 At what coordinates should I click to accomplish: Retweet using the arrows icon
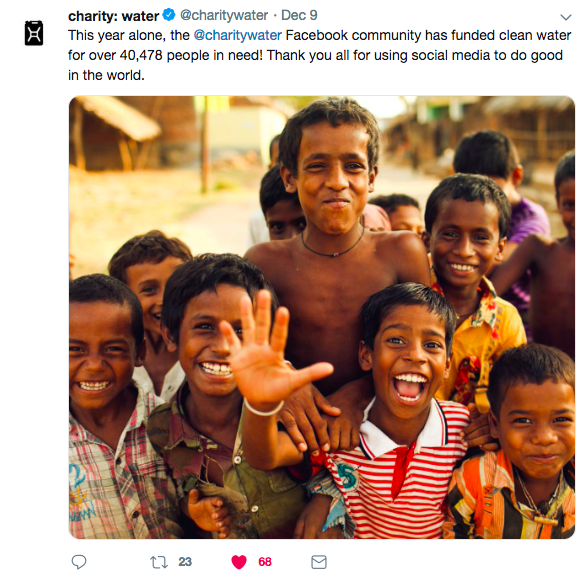coord(159,562)
